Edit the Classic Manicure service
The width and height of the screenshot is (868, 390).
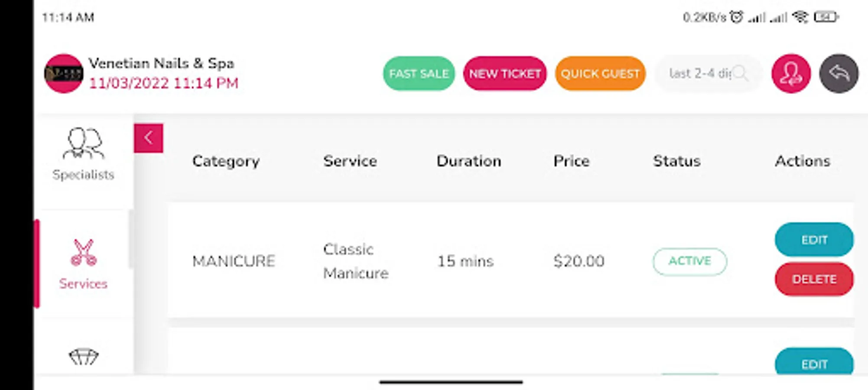click(x=814, y=240)
